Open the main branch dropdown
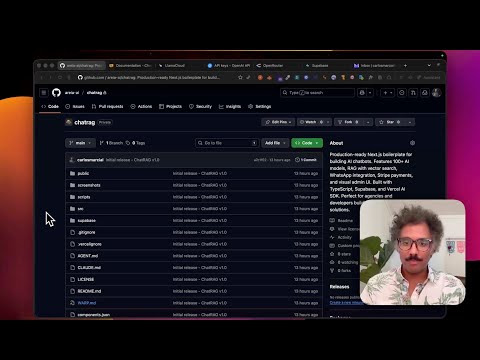Viewport: 480px width, 360px height. 80,143
